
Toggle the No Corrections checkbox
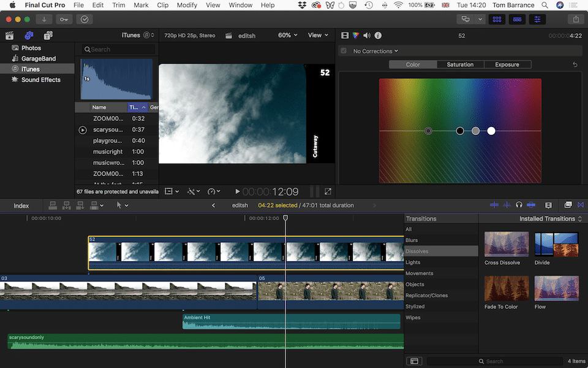click(x=344, y=51)
